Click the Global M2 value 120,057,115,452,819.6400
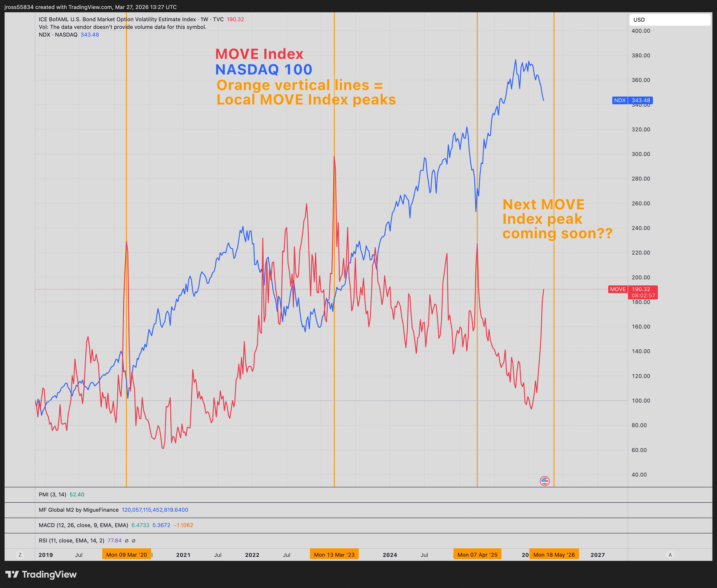 pyautogui.click(x=155, y=510)
